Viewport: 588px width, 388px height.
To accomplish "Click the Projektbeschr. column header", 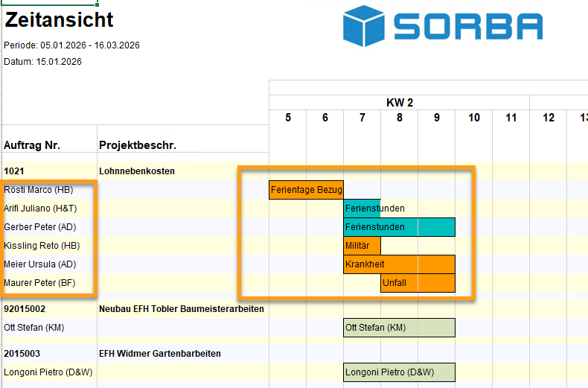I will click(x=137, y=144).
